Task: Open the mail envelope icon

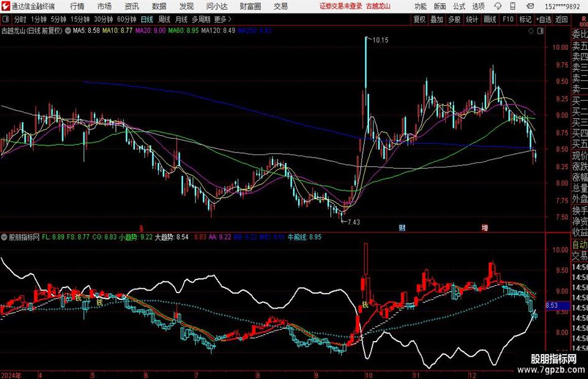Action: (x=530, y=6)
